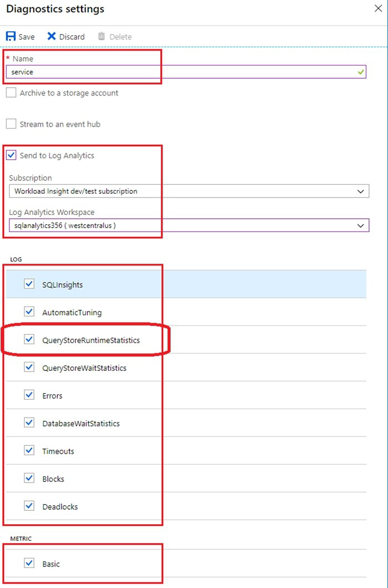Uncheck QueryStoreRuntimeStatistics checkbox
388x588 pixels.
(29, 340)
